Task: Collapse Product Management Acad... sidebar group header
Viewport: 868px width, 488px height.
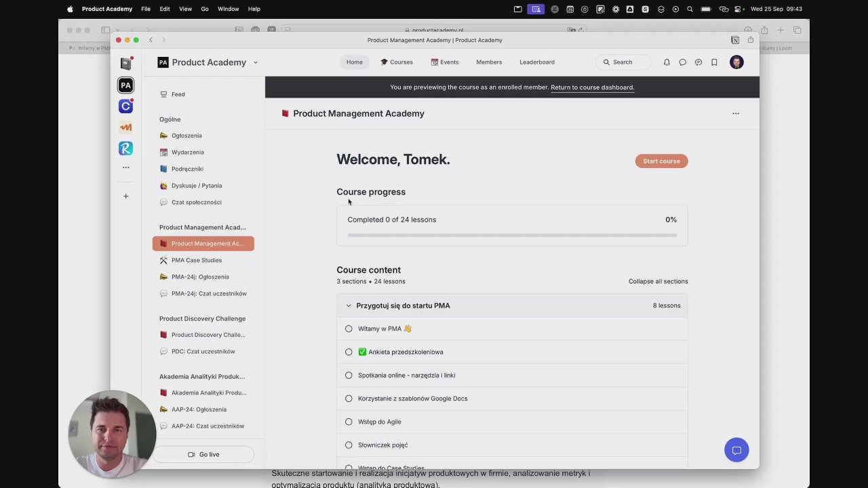Action: pyautogui.click(x=203, y=228)
